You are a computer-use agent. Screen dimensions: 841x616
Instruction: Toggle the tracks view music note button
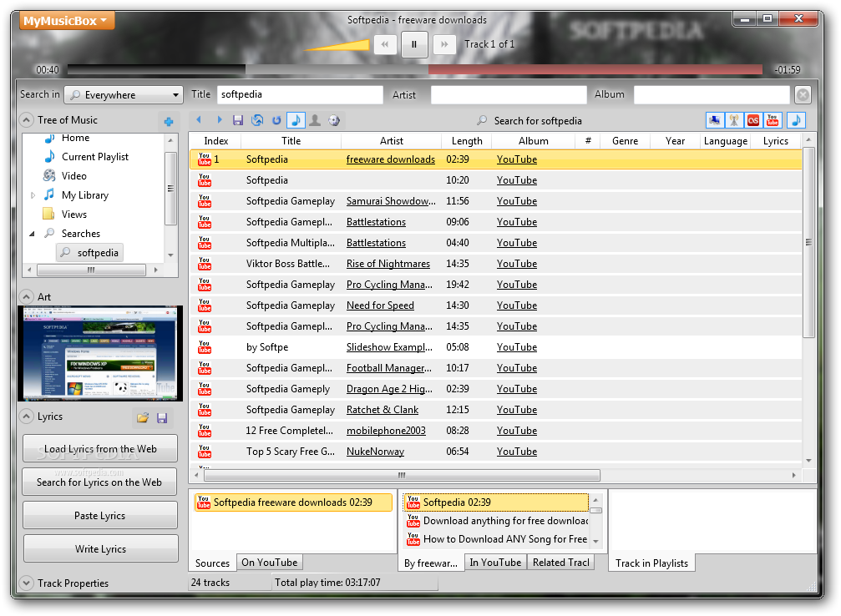coord(296,120)
